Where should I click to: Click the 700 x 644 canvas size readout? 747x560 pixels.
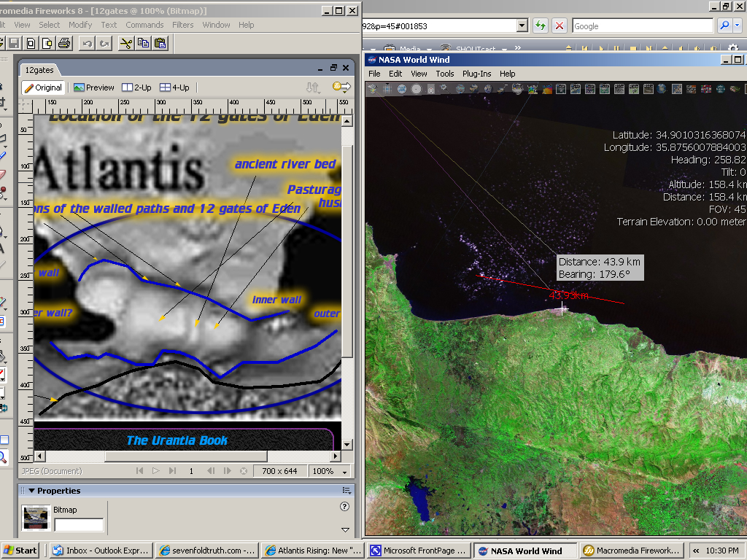point(279,471)
